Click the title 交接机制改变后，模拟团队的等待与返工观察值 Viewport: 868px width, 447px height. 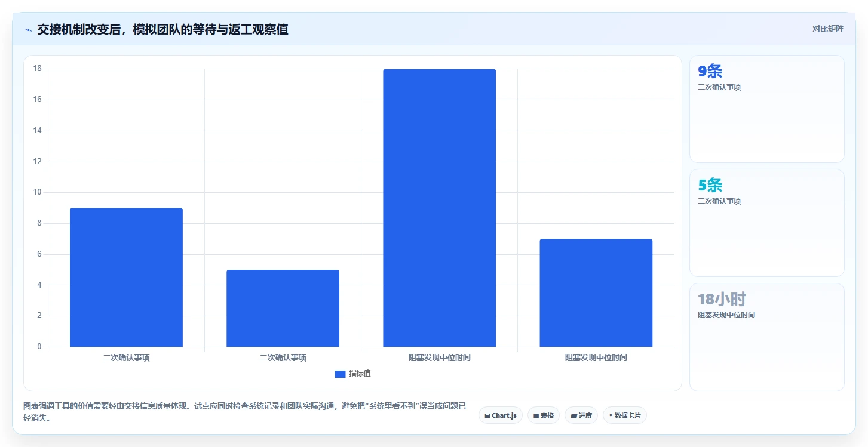(x=162, y=29)
